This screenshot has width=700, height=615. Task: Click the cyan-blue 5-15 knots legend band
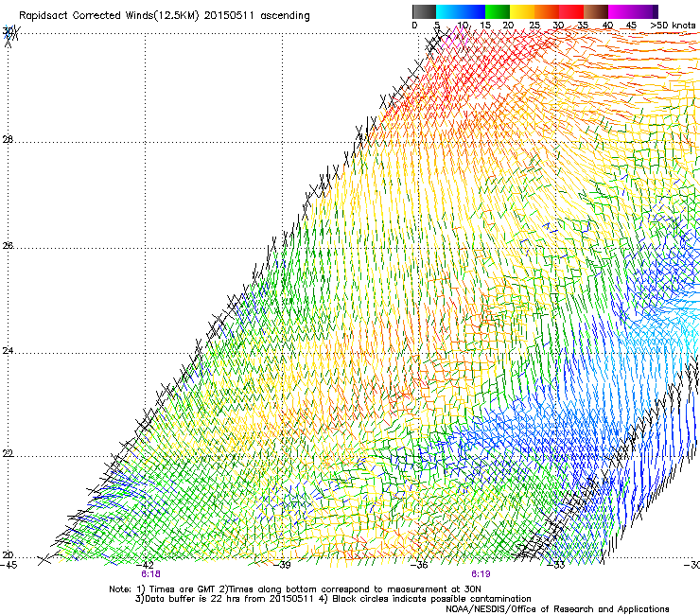pyautogui.click(x=461, y=11)
